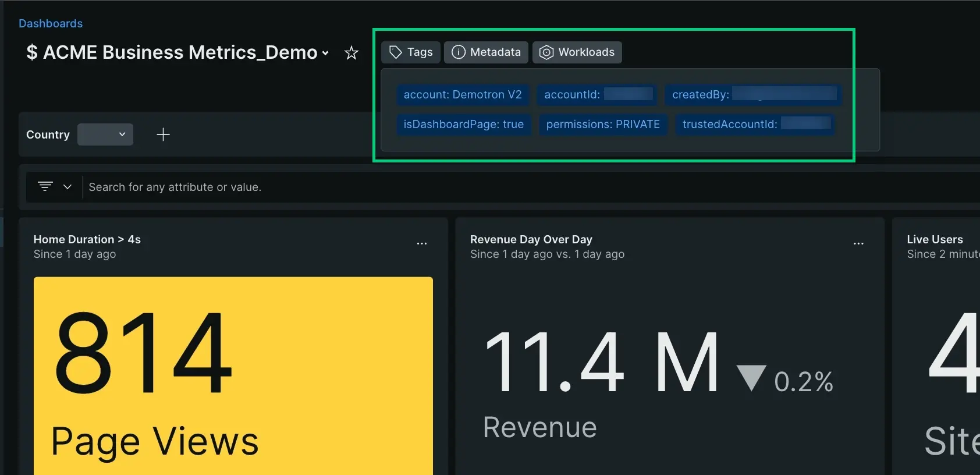Click the yellow 814 Page Views billboard
Viewport: 980px width, 475px height.
tap(233, 375)
